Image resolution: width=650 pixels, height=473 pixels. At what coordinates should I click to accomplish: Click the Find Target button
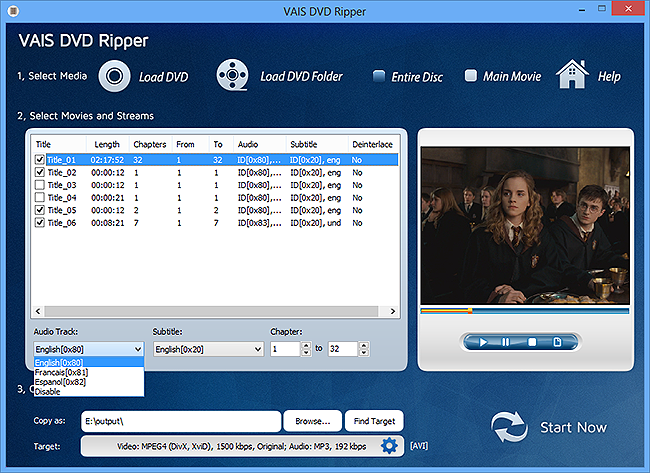point(374,421)
